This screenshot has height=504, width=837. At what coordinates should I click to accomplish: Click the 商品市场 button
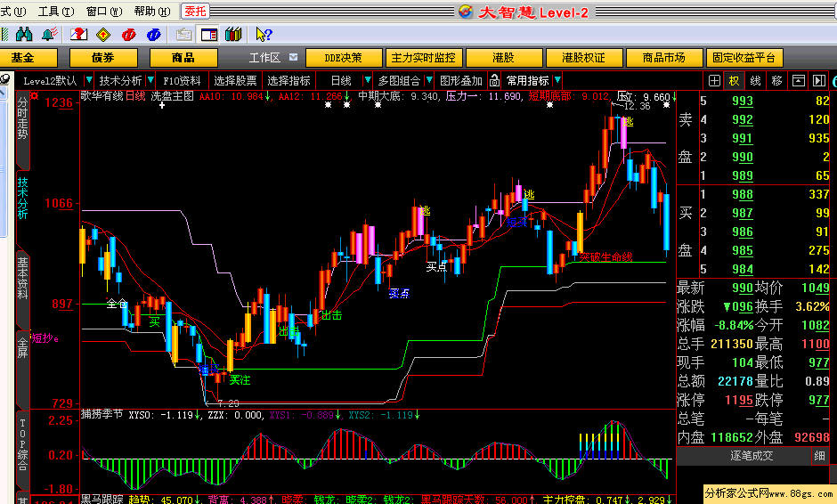click(x=664, y=58)
